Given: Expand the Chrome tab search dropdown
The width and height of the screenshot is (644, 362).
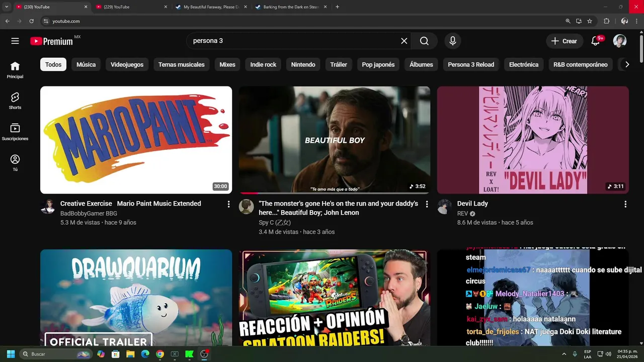Looking at the screenshot, I should 7,7.
